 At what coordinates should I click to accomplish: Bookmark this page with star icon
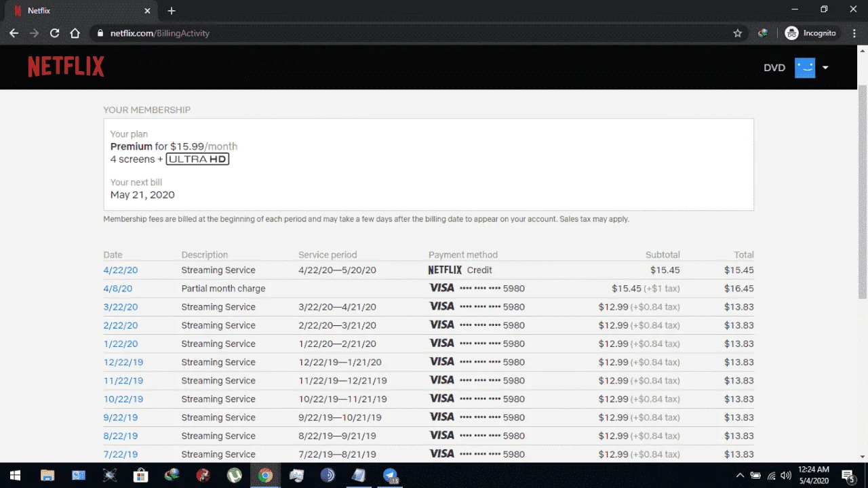click(x=738, y=33)
